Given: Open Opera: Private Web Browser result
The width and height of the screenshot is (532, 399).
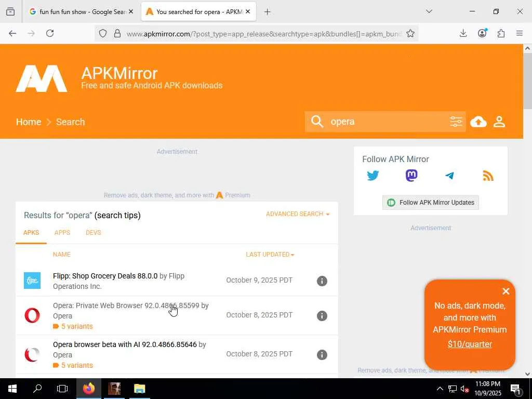Looking at the screenshot, I should pos(126,305).
